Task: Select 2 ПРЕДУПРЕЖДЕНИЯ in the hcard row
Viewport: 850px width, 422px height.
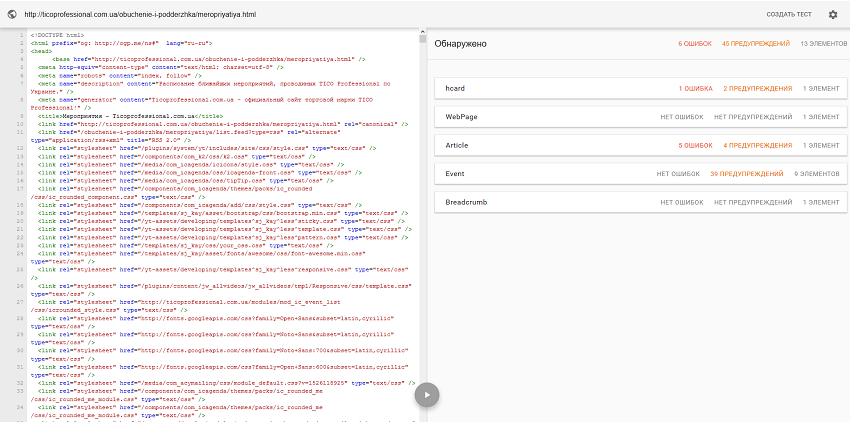Action: [x=758, y=89]
